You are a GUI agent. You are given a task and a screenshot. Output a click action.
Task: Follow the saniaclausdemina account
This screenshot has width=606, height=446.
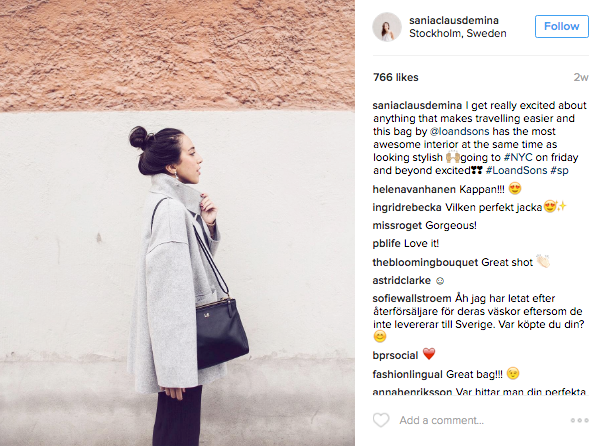562,26
